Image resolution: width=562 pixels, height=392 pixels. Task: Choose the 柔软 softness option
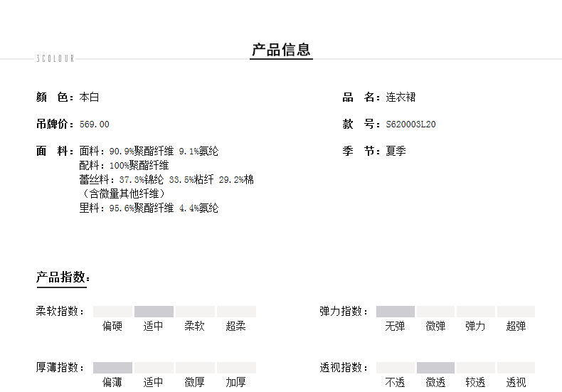(x=194, y=327)
